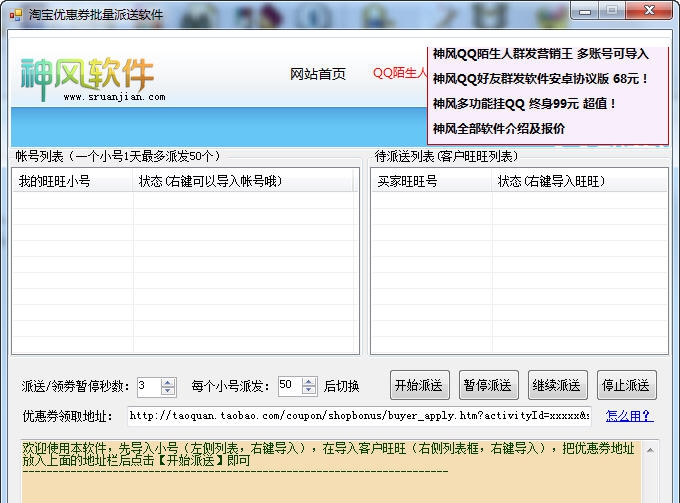680x503 pixels.
Task: Click the 买家旺旺号 column header
Action: tap(432, 181)
